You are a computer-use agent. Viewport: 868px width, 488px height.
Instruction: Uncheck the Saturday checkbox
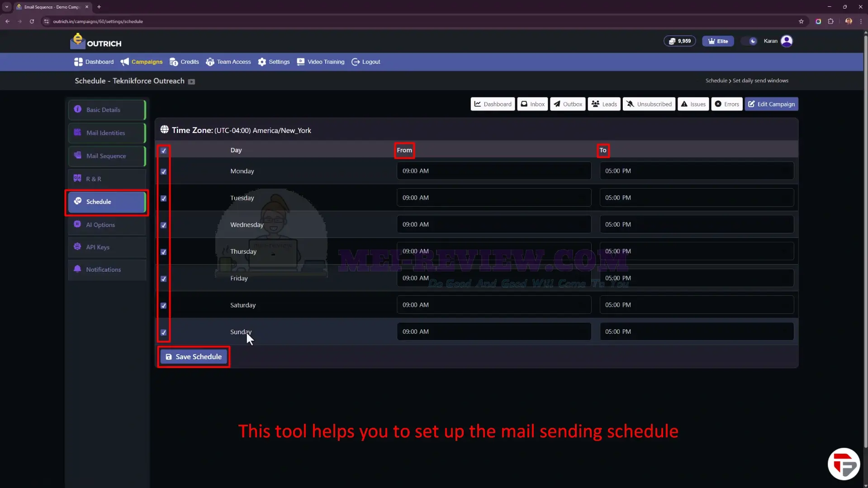click(x=164, y=305)
